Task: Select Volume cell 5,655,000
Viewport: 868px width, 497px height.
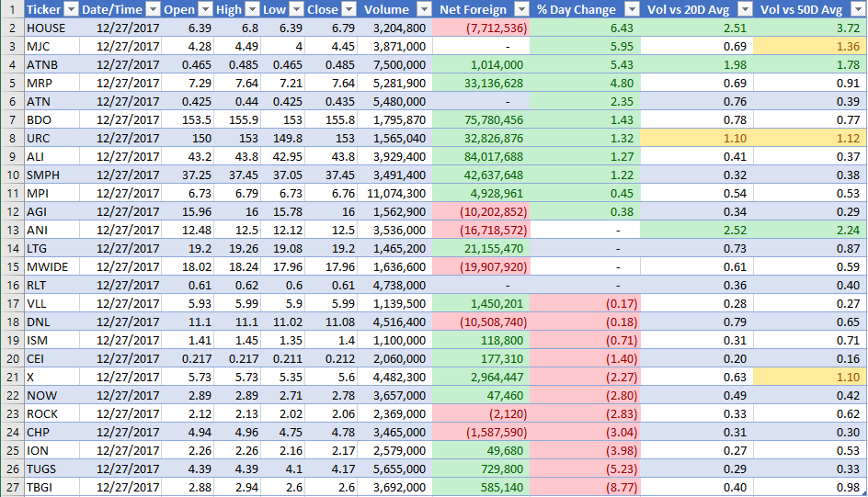Action: pos(394,469)
